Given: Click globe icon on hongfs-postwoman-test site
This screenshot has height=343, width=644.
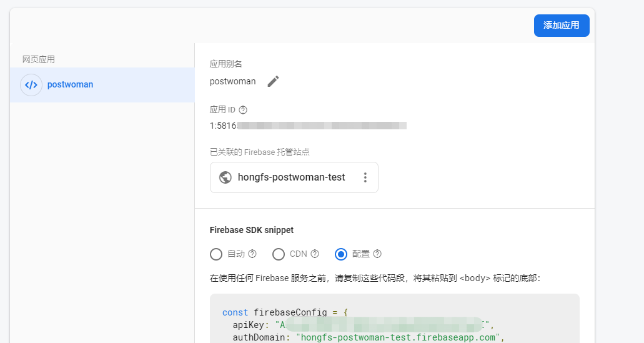Looking at the screenshot, I should 225,177.
